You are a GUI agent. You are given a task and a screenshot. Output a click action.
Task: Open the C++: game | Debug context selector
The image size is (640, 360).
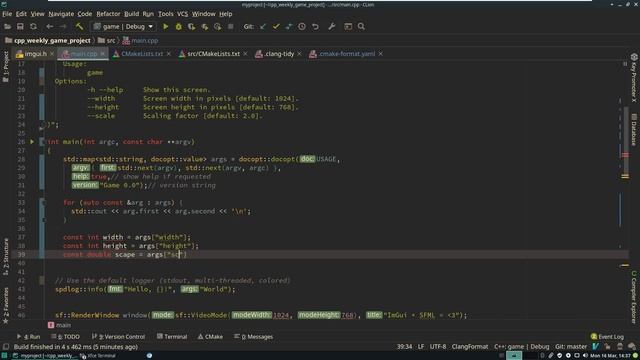(x=522, y=347)
